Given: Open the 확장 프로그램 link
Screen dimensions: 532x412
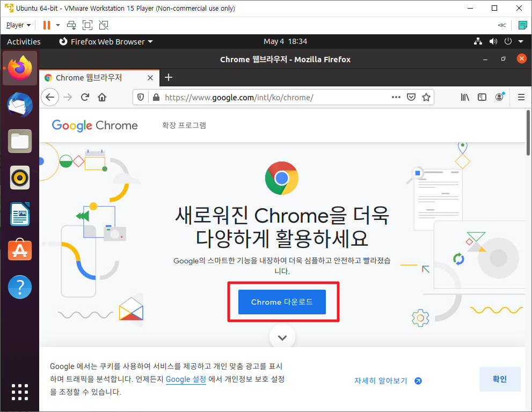Looking at the screenshot, I should [184, 125].
